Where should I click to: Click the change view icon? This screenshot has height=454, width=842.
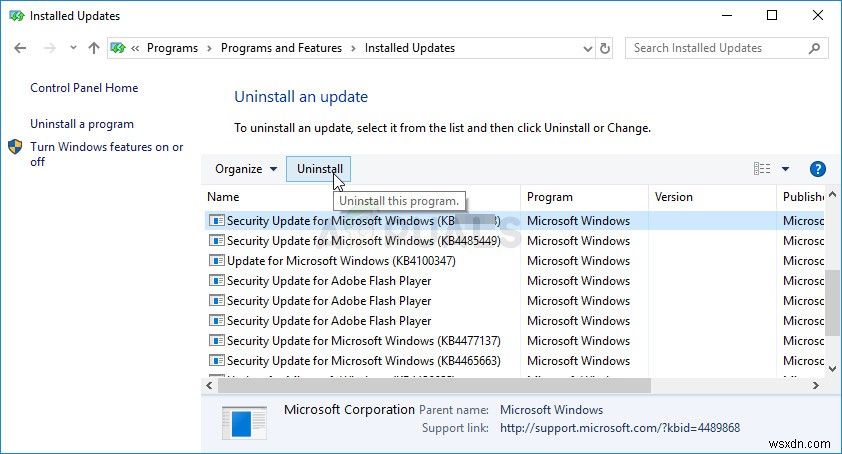tap(762, 170)
